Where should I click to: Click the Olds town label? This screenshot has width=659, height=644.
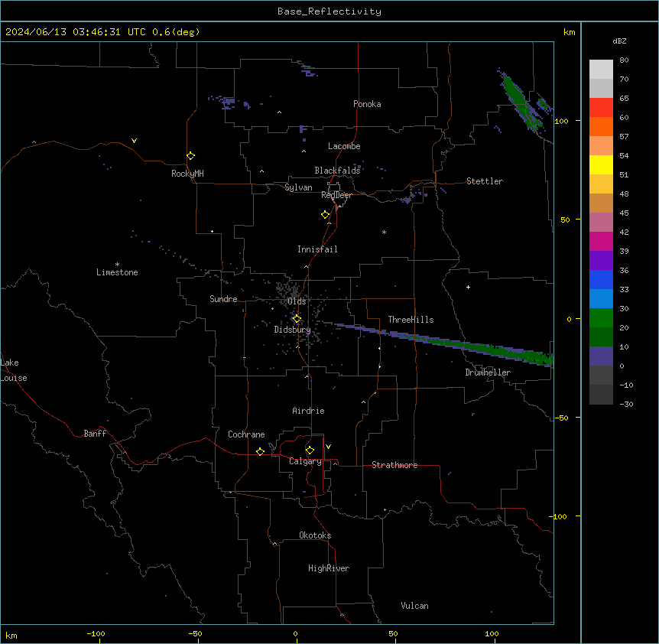pyautogui.click(x=297, y=301)
